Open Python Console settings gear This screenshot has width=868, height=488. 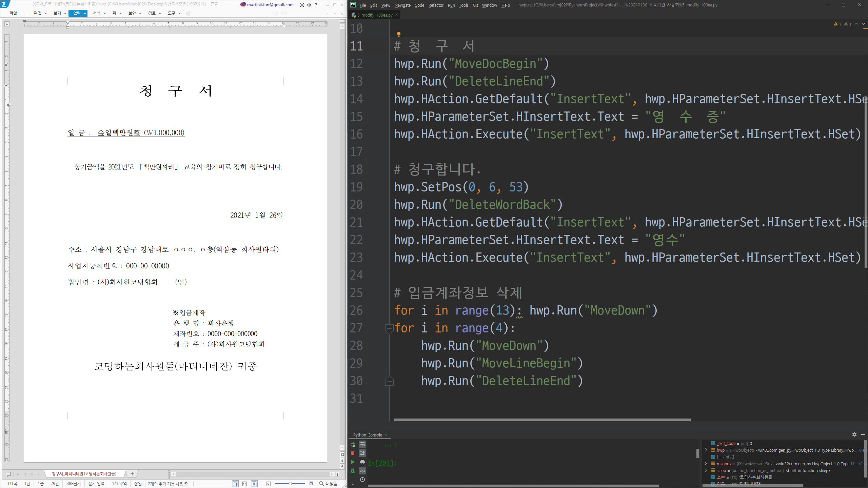point(854,434)
